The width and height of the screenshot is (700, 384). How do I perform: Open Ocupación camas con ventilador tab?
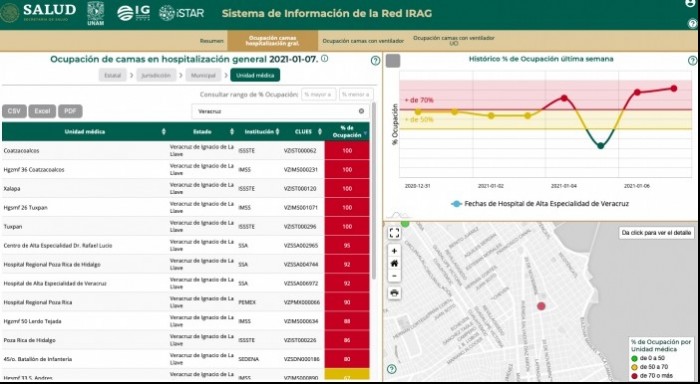pos(363,41)
